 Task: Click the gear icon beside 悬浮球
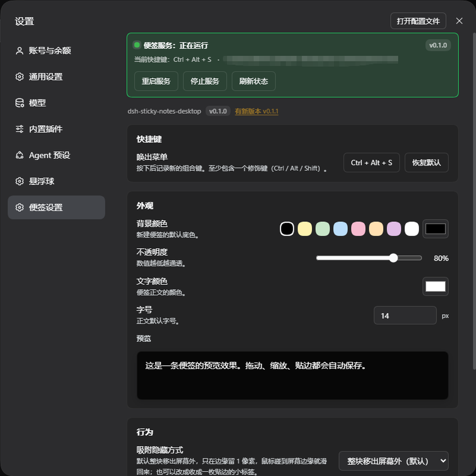19,181
